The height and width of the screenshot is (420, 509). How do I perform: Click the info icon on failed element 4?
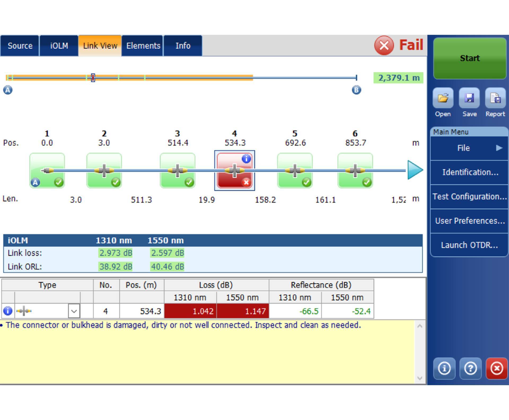246,159
